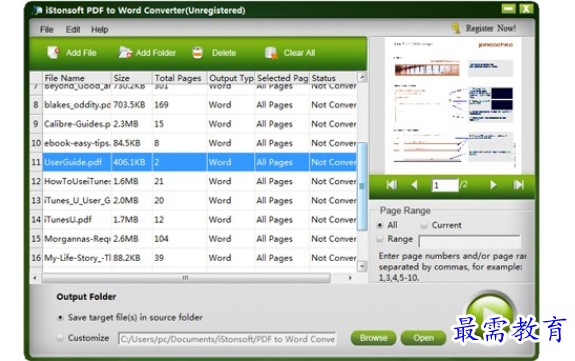
Task: Open the File menu
Action: 47,29
